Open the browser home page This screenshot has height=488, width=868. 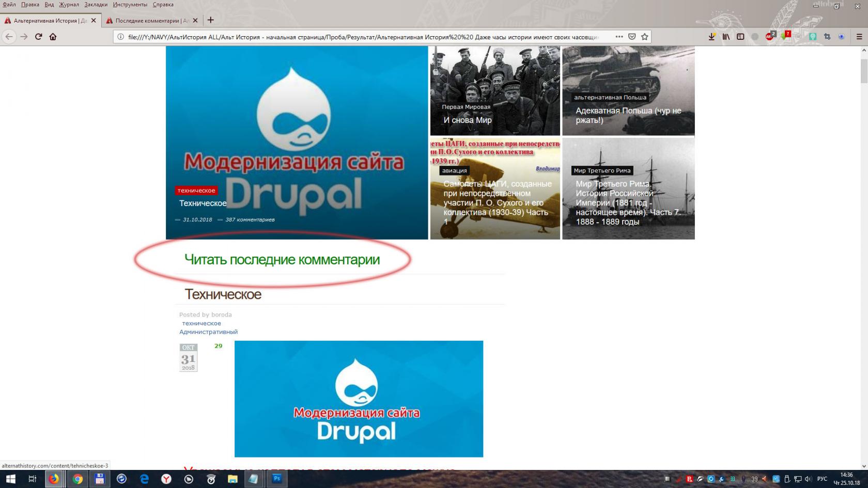[x=53, y=37]
